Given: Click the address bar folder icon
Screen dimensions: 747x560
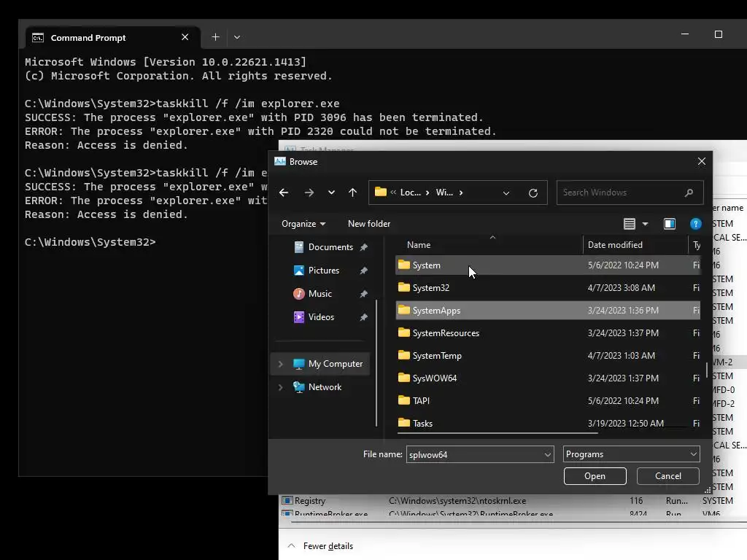Looking at the screenshot, I should [x=381, y=192].
